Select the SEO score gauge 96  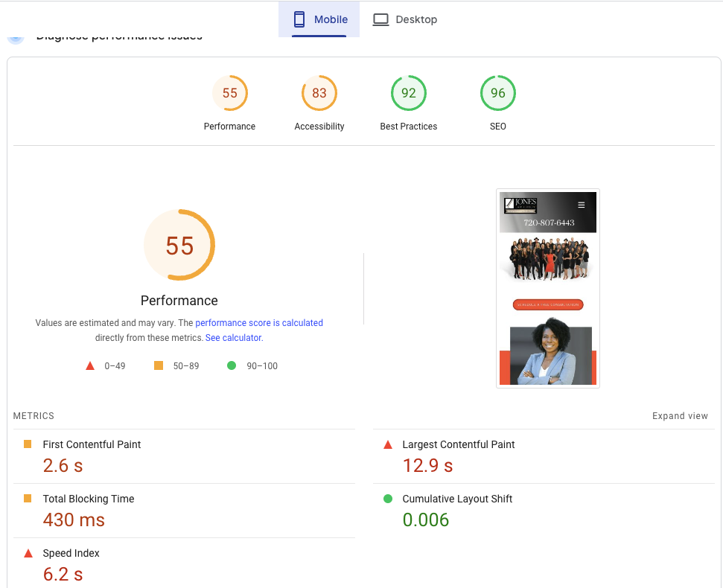click(498, 94)
